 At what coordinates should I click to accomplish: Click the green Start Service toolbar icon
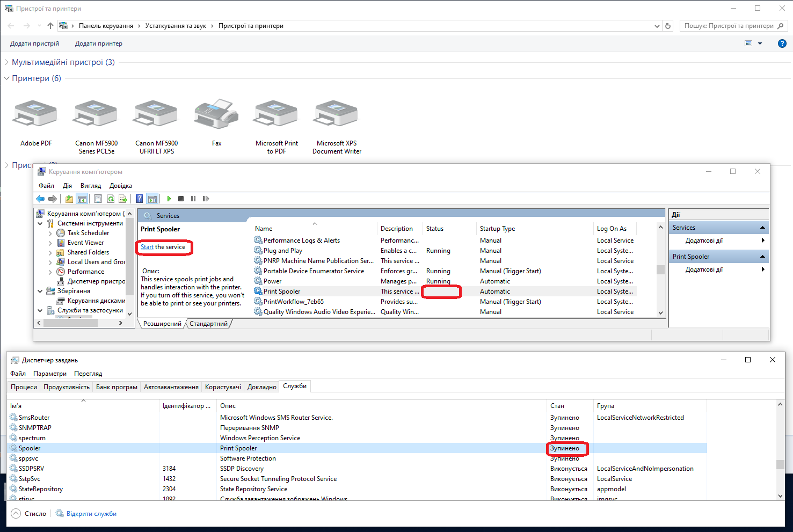click(x=169, y=199)
